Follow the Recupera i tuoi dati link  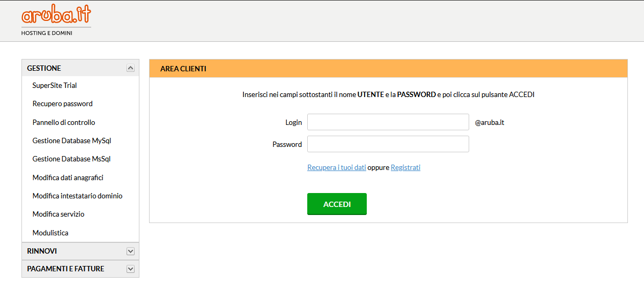click(x=337, y=167)
